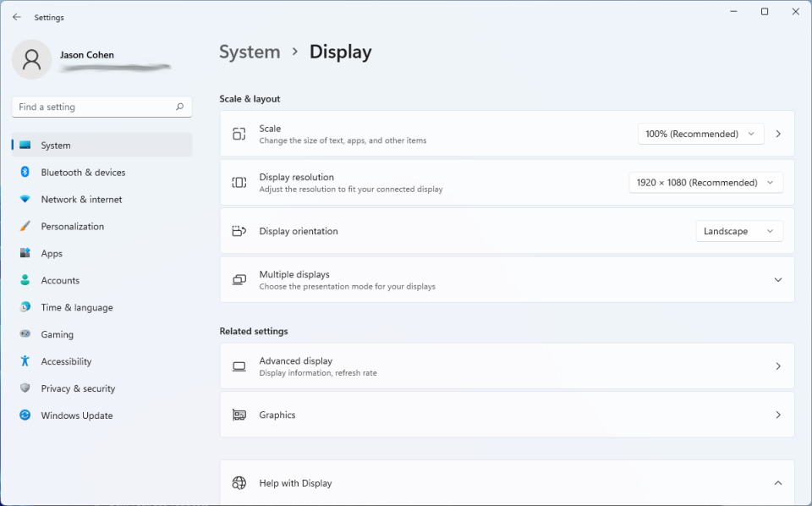Click the System breadcrumb link
Screen dimensions: 812x506
click(250, 52)
